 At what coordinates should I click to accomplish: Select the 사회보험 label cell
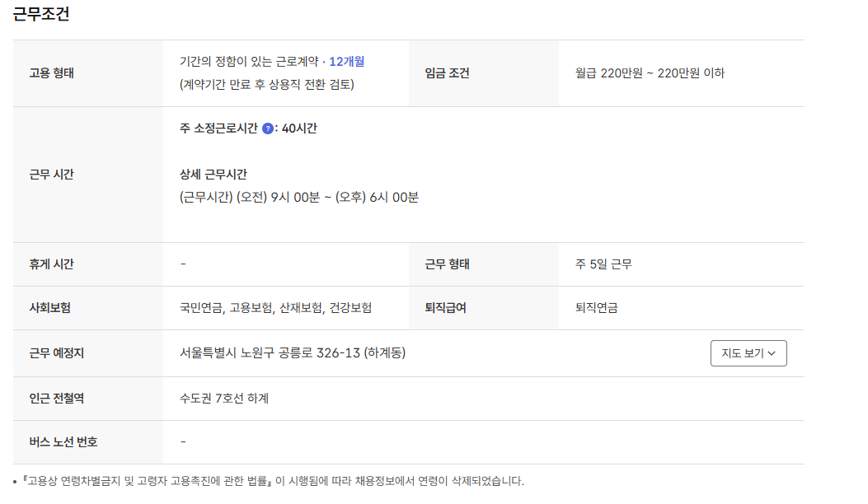[49, 308]
